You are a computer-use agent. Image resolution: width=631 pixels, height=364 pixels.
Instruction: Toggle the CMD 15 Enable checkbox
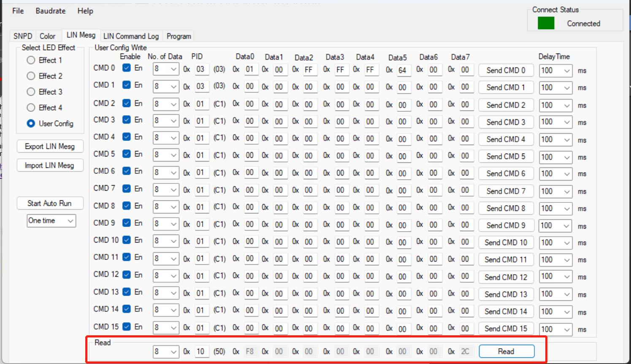[x=126, y=326]
